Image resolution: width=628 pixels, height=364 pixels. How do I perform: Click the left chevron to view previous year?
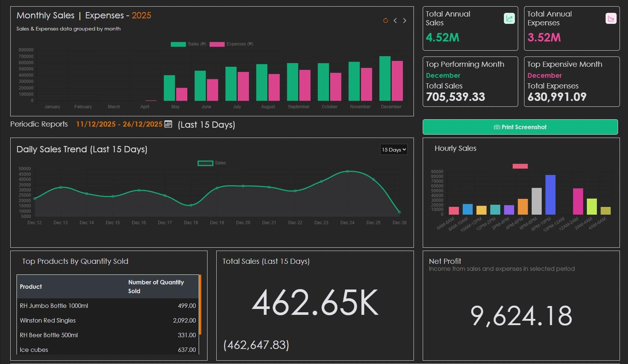tap(395, 21)
